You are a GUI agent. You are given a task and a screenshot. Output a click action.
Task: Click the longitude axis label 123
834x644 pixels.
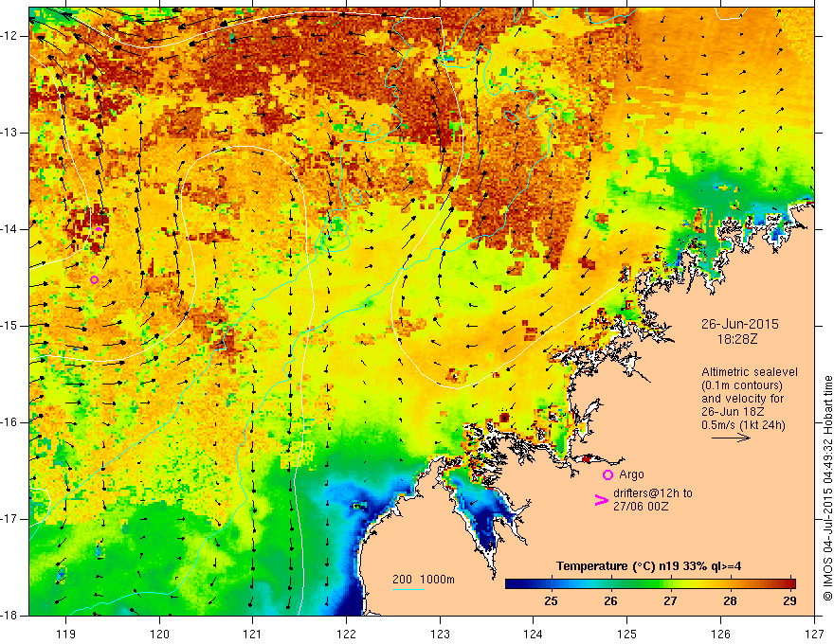440,634
